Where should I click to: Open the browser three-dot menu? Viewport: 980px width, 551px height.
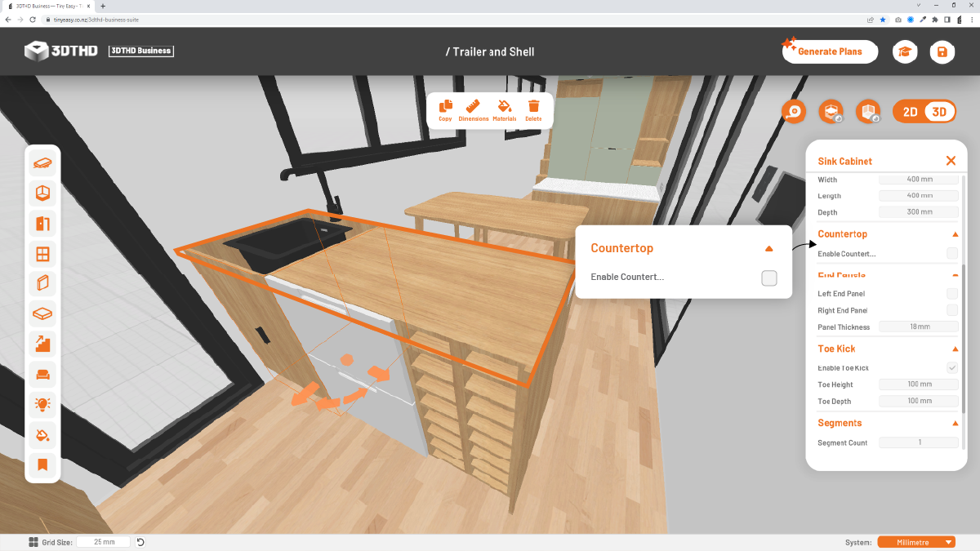(971, 19)
